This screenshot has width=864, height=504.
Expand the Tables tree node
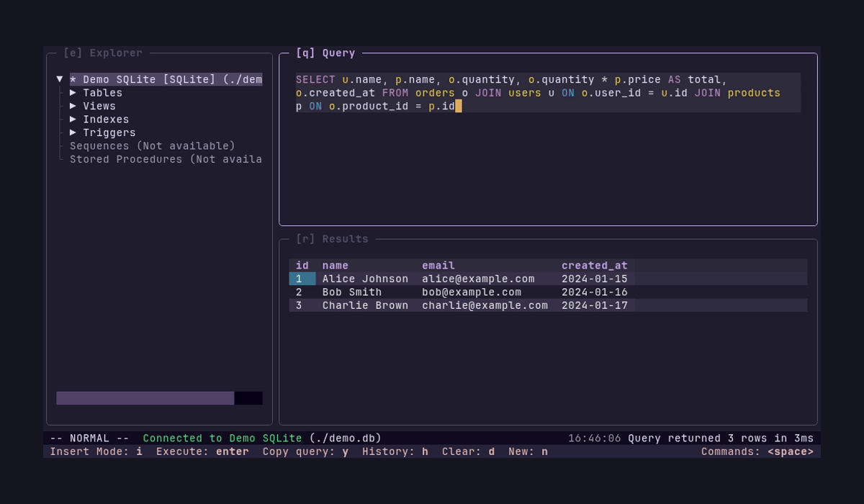click(103, 92)
